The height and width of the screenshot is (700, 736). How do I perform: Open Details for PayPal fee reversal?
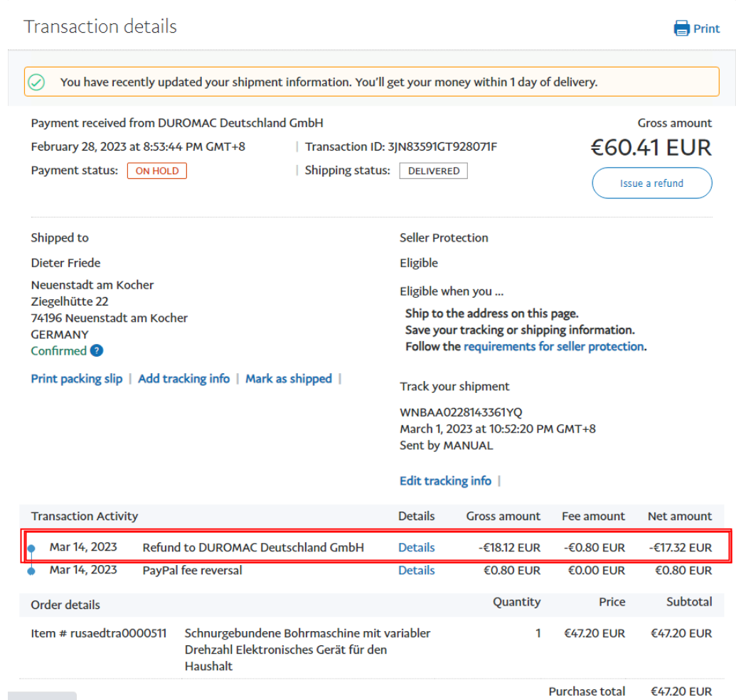(x=416, y=570)
